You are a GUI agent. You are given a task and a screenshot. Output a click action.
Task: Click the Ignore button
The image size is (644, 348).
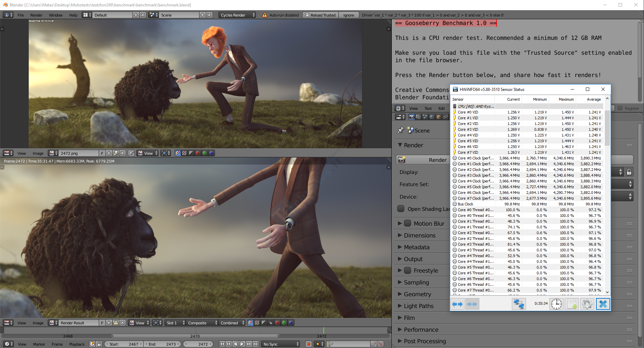[x=349, y=15]
